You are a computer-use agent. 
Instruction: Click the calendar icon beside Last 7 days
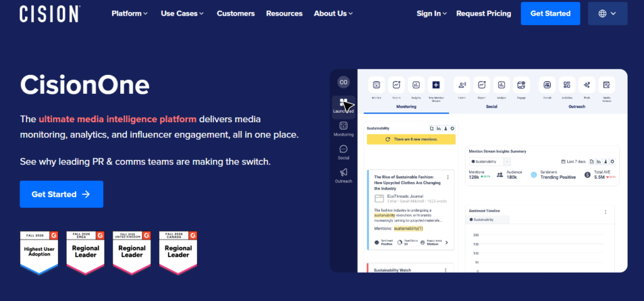(x=563, y=162)
